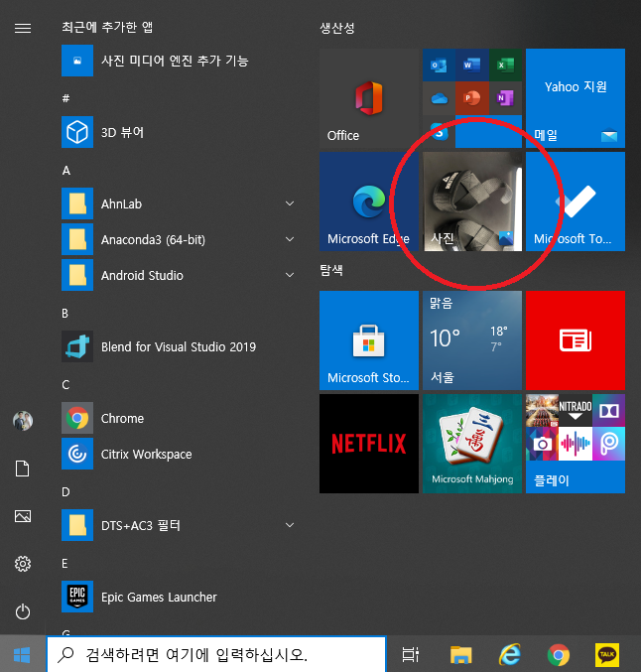Launch Chrome from the app list

178,418
